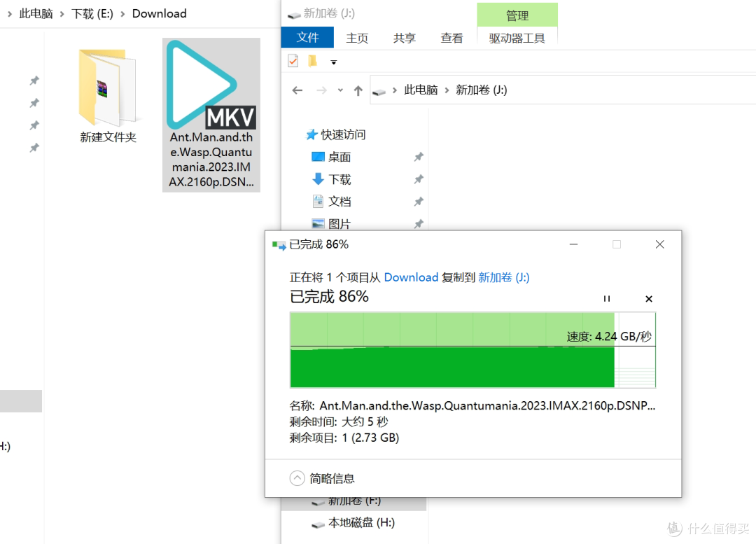Click the properties checkmark quick-access icon
756x544 pixels.
pyautogui.click(x=293, y=61)
